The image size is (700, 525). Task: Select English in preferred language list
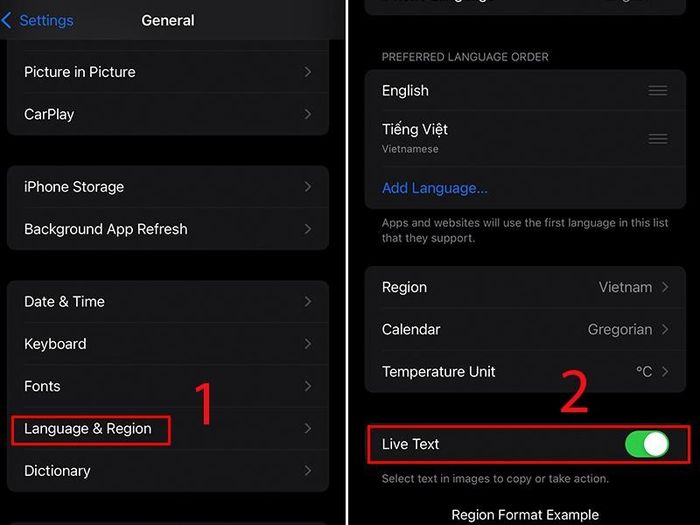525,91
